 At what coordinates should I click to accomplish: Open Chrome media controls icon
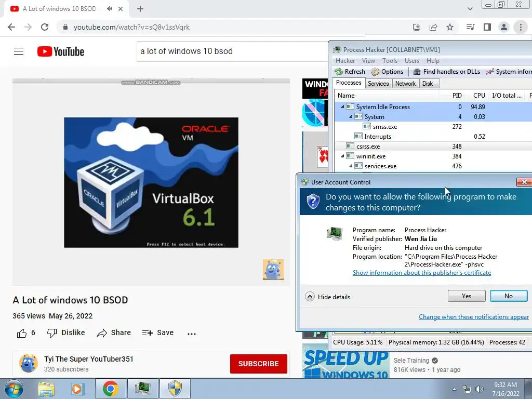pyautogui.click(x=470, y=27)
